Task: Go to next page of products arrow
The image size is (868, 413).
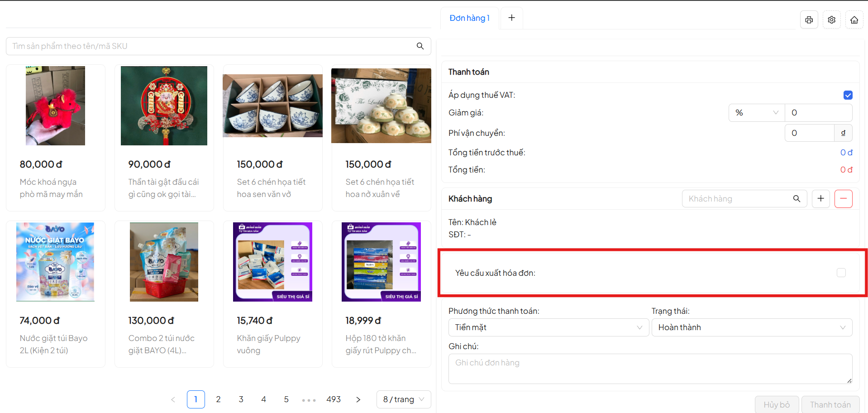Action: coord(358,399)
